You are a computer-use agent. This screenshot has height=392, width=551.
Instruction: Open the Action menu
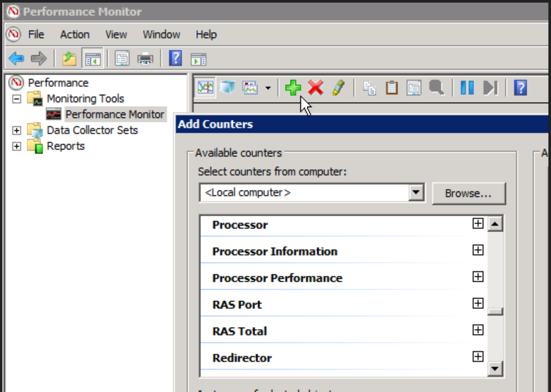coord(75,34)
